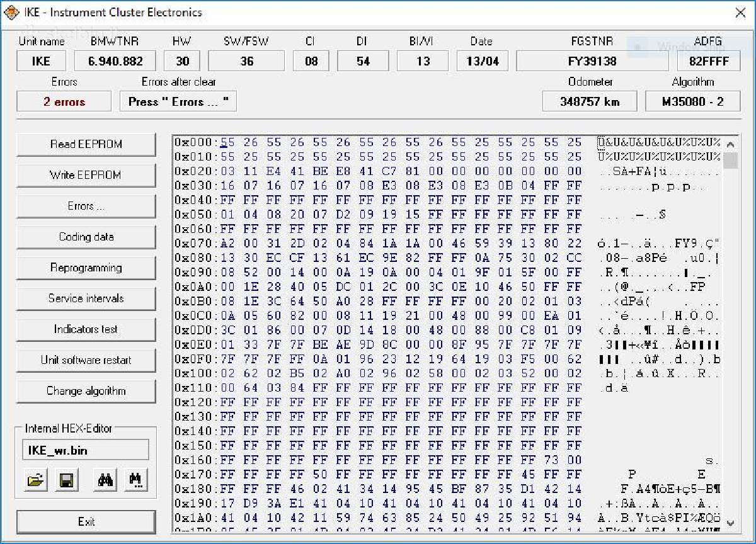756x544 pixels.
Task: Start Reprogramming
Action: pos(86,268)
